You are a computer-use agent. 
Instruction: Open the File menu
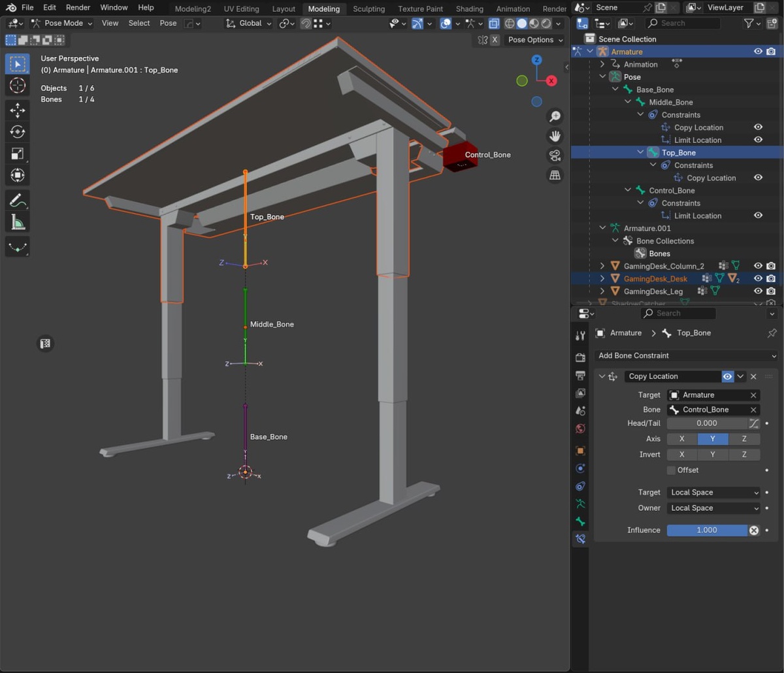[x=27, y=8]
